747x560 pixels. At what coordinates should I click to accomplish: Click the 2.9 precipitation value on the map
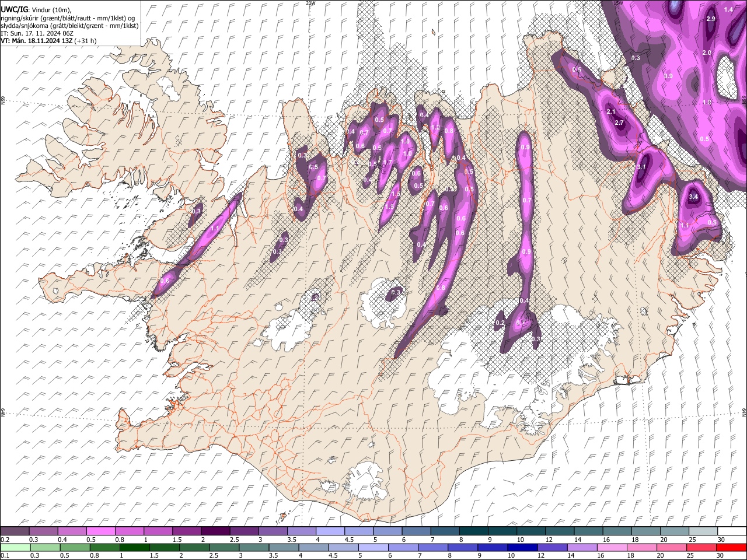tap(711, 19)
